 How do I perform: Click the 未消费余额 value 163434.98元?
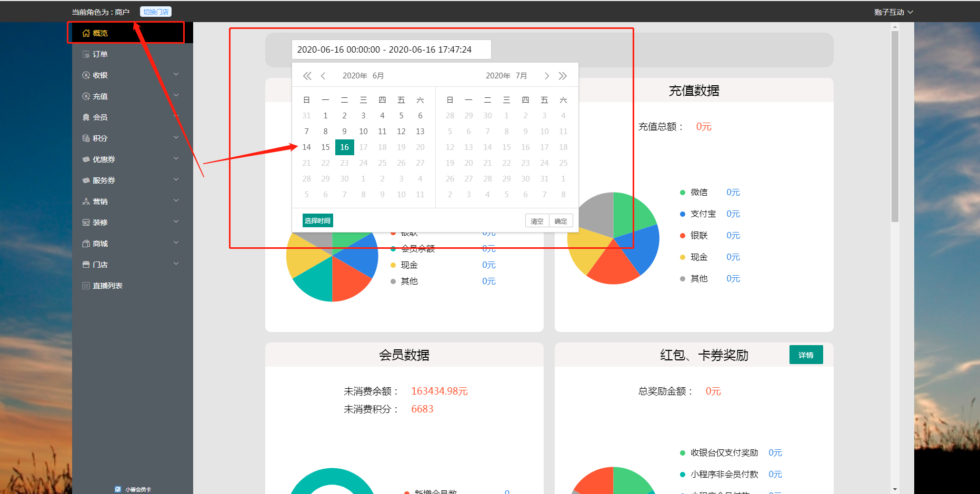click(439, 391)
